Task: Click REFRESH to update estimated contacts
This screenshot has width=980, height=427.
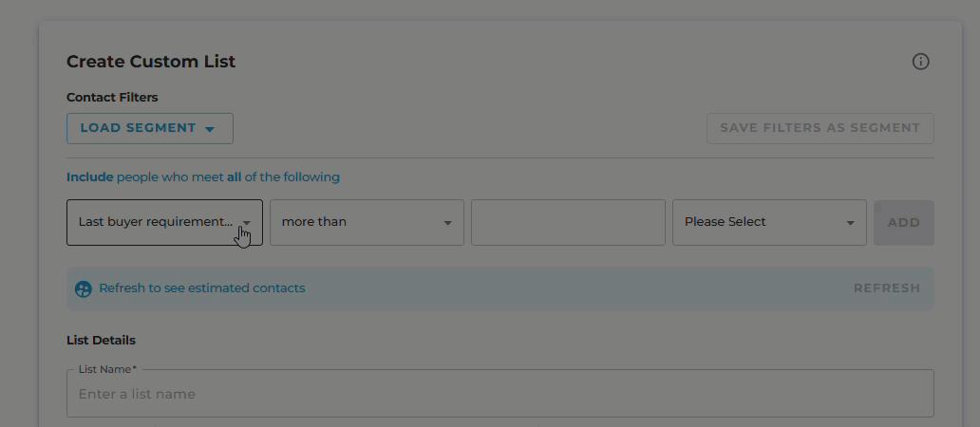Action: tap(887, 288)
